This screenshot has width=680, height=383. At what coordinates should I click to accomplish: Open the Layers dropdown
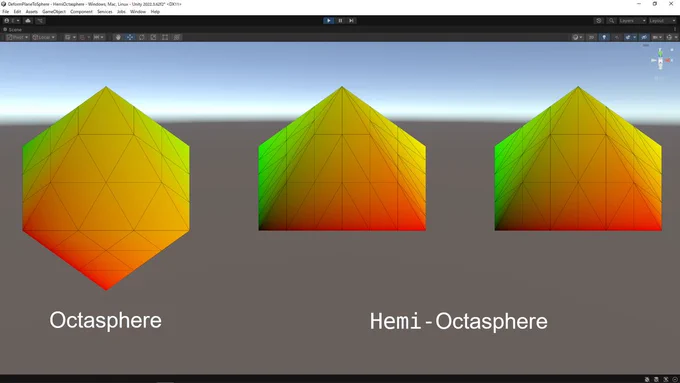[x=632, y=21]
